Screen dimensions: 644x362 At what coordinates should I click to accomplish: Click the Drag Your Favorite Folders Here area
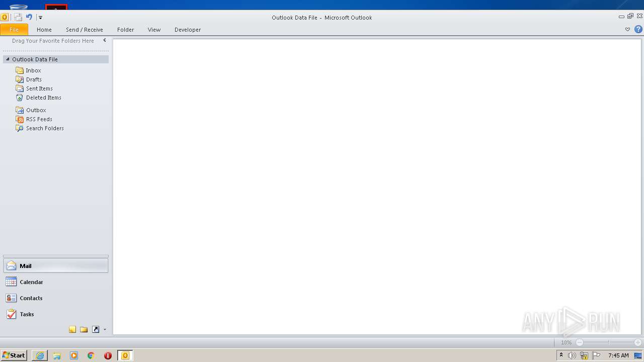[53, 41]
